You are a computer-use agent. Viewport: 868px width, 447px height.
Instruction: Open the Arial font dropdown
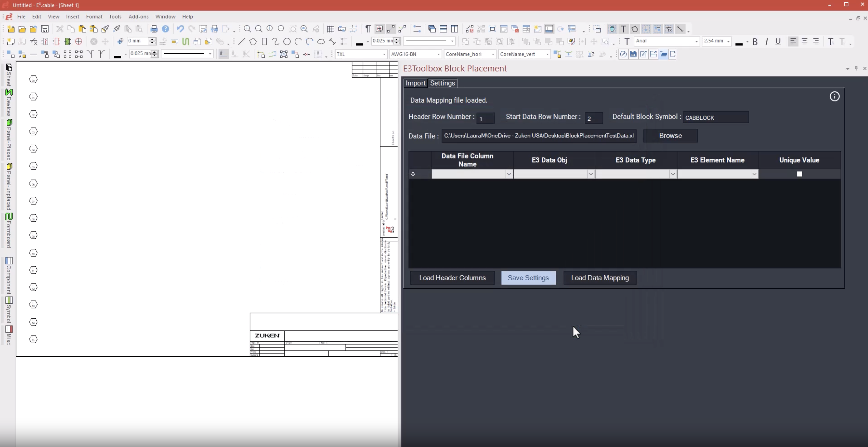696,42
